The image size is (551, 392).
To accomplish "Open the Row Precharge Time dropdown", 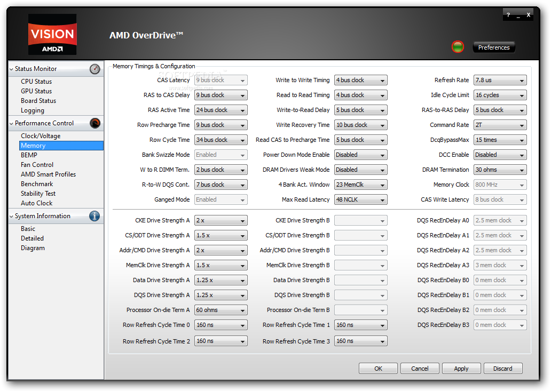I will tap(221, 125).
